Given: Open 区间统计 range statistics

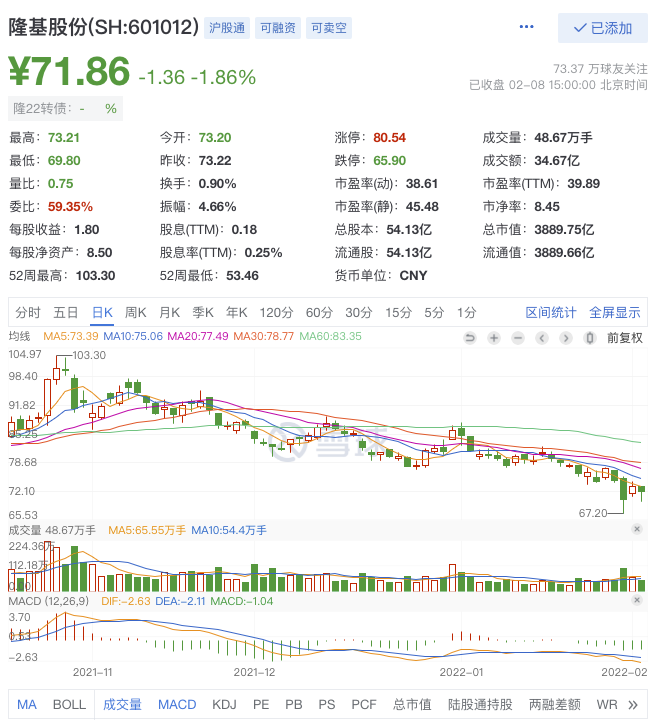Looking at the screenshot, I should 551,313.
